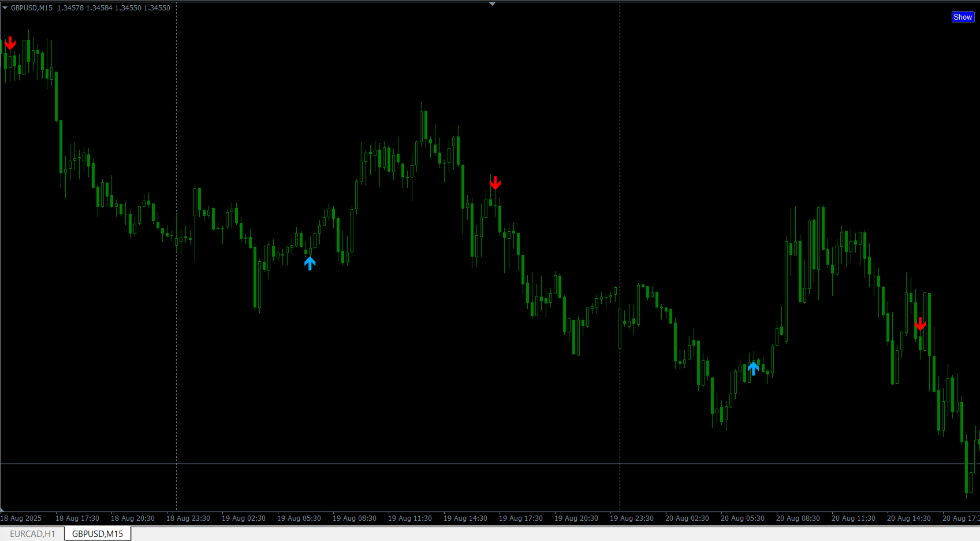The image size is (980, 541).
Task: Click the chart shift triangle marker at top
Action: pos(492,4)
